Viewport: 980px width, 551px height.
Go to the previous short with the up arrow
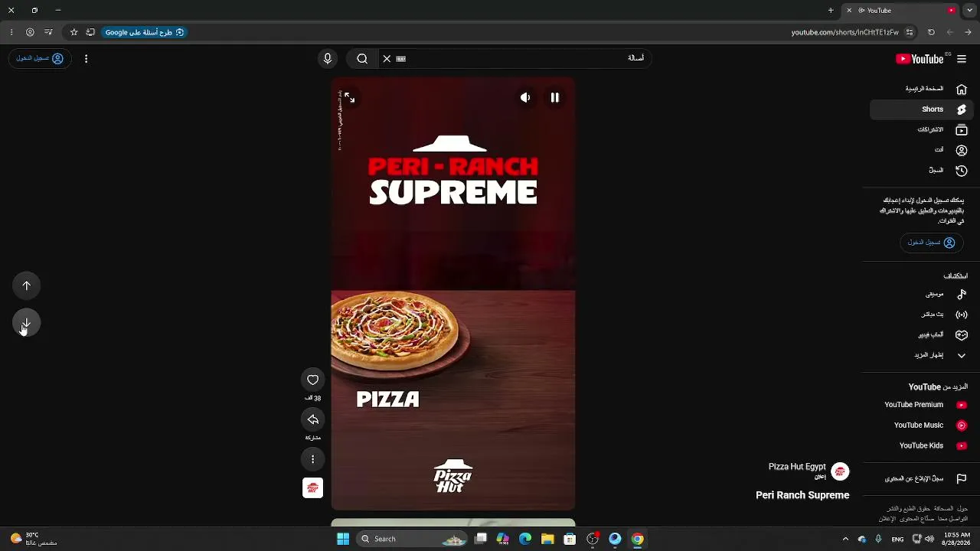27,286
